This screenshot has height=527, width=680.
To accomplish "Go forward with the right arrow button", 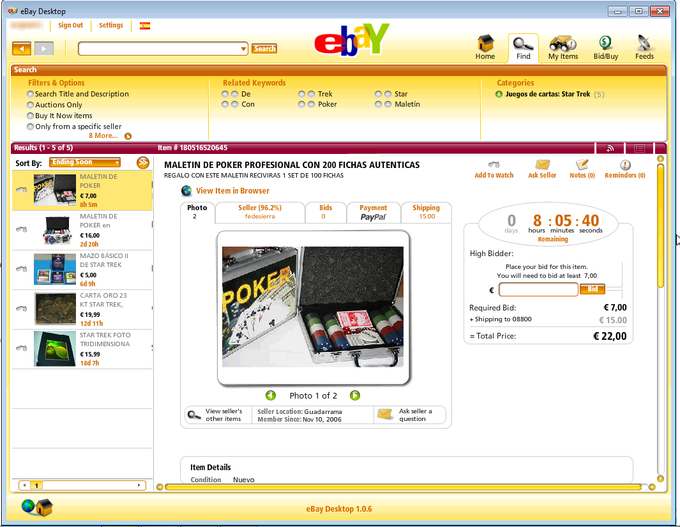I will click(x=44, y=49).
